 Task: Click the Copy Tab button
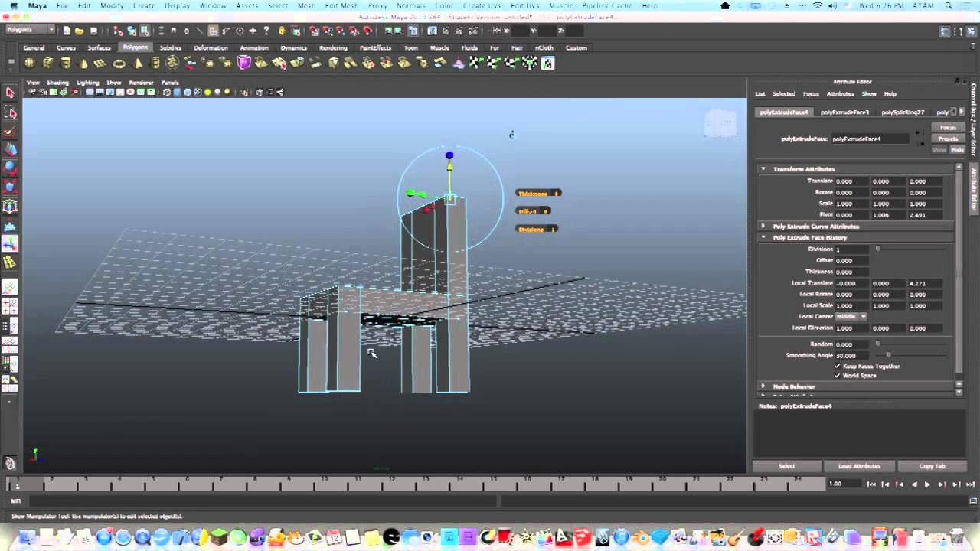tap(932, 465)
